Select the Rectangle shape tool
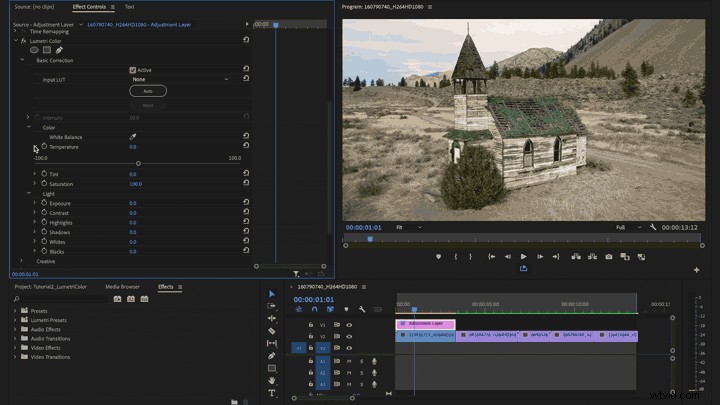The width and height of the screenshot is (720, 405). click(x=272, y=368)
